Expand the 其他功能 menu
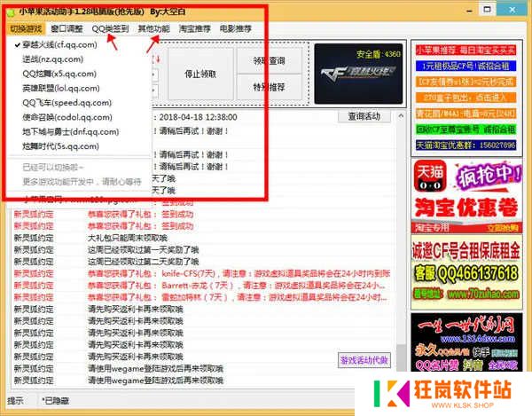532x416 pixels. (x=153, y=28)
